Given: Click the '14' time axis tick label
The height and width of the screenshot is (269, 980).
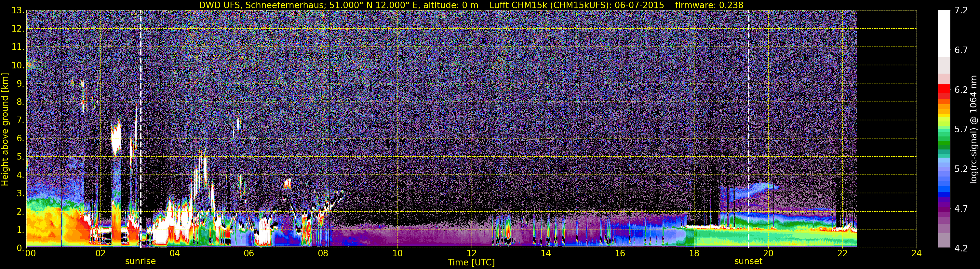Looking at the screenshot, I should tap(545, 253).
